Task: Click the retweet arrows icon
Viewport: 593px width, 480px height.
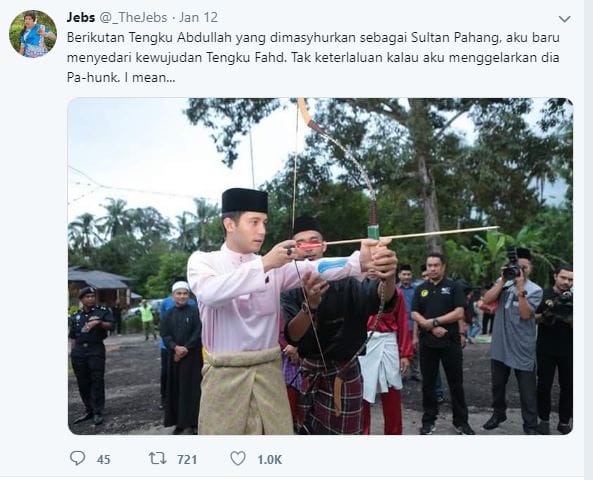Action: pyautogui.click(x=157, y=458)
